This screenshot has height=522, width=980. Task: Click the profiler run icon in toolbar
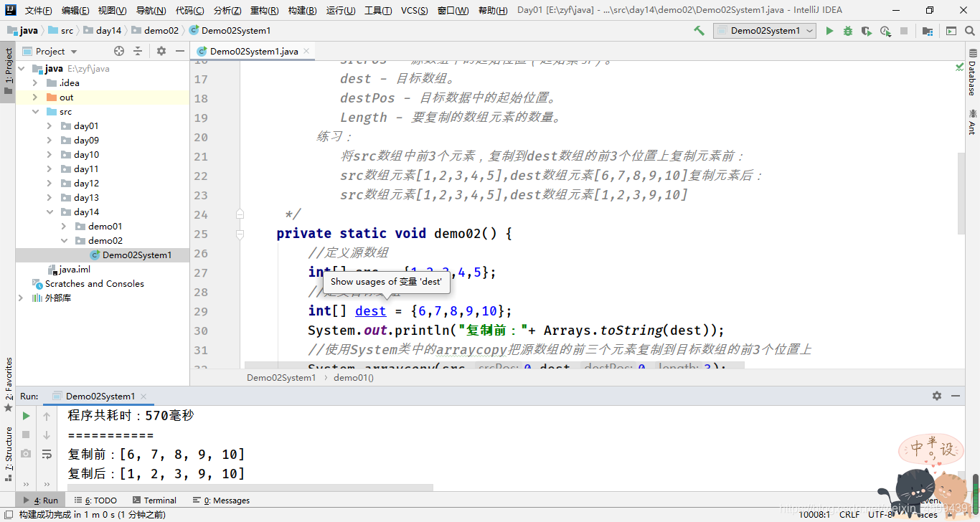pyautogui.click(x=885, y=31)
